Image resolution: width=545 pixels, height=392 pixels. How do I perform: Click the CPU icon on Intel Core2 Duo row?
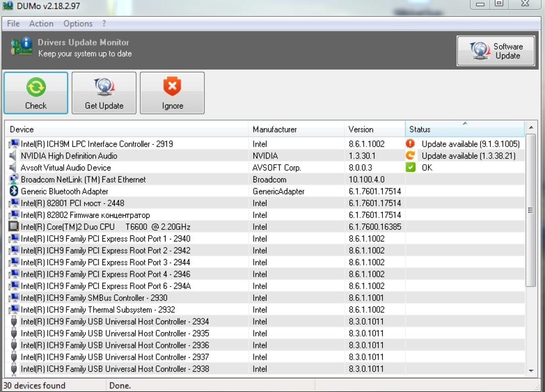coord(13,227)
